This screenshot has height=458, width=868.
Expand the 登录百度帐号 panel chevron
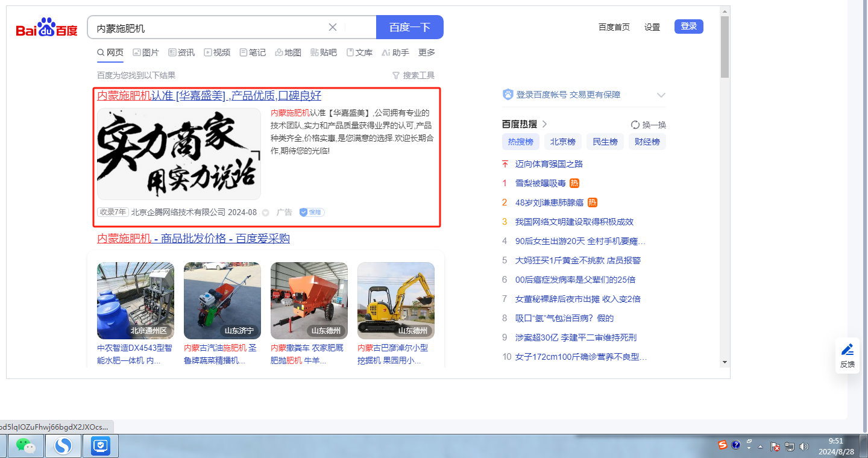point(661,95)
